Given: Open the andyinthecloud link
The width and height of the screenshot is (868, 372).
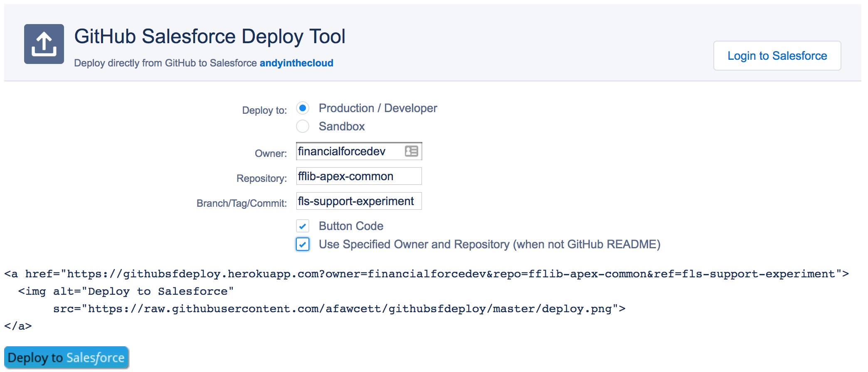Looking at the screenshot, I should [x=296, y=63].
